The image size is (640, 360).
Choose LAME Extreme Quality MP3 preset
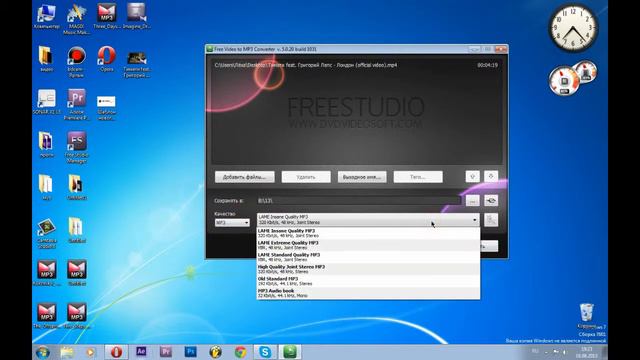tap(368, 245)
